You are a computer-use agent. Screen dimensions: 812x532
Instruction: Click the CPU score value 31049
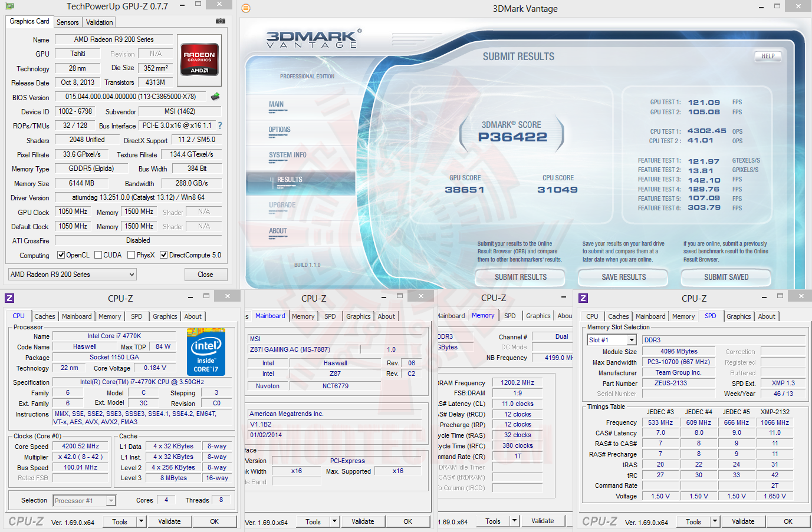coord(557,190)
